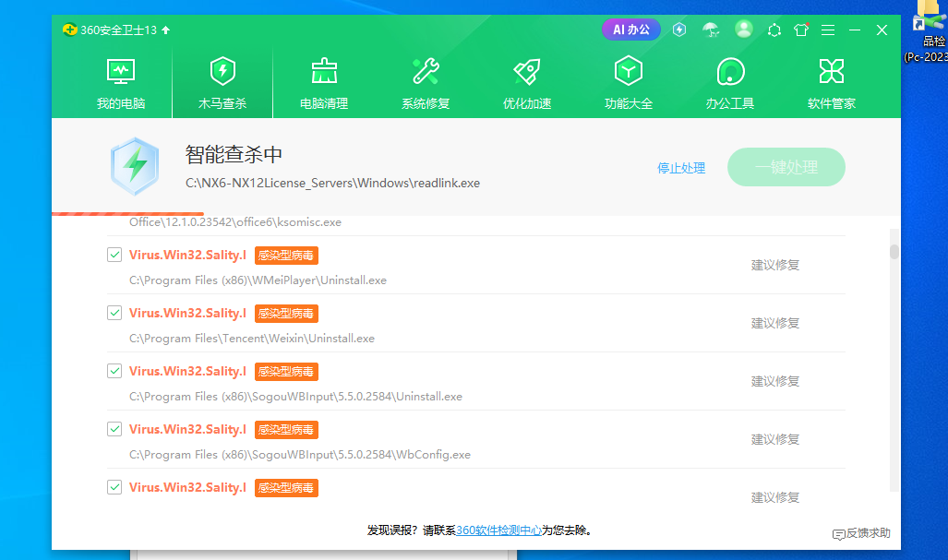Click 停止处理 link
The width and height of the screenshot is (948, 560).
click(x=681, y=168)
